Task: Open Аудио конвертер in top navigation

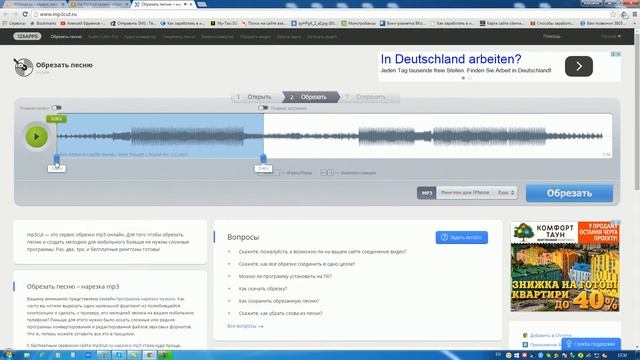Action: (x=140, y=36)
